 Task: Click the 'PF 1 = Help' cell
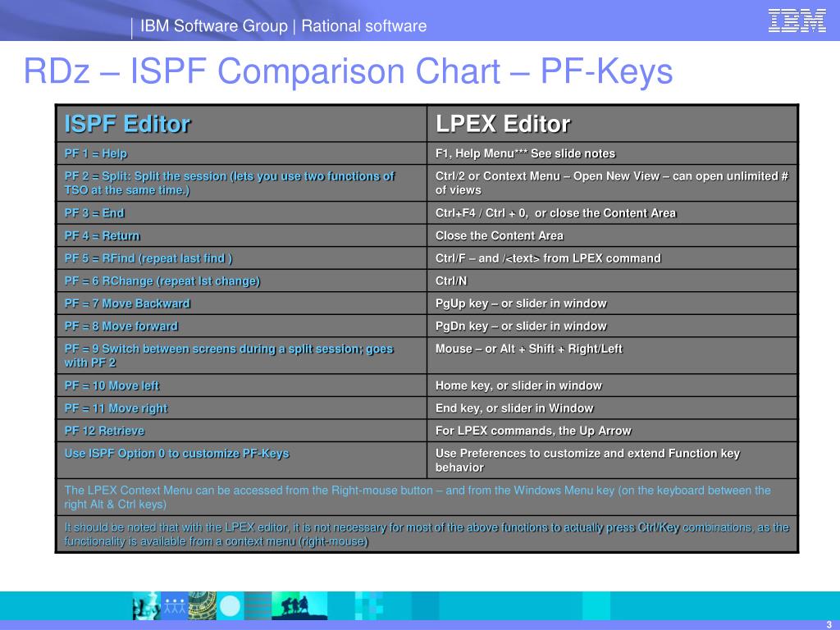point(242,153)
